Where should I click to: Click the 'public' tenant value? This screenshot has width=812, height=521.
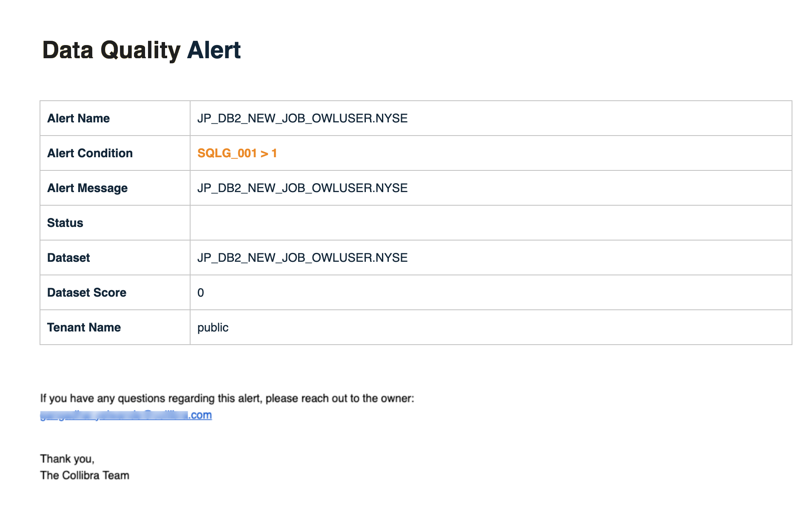pyautogui.click(x=213, y=327)
